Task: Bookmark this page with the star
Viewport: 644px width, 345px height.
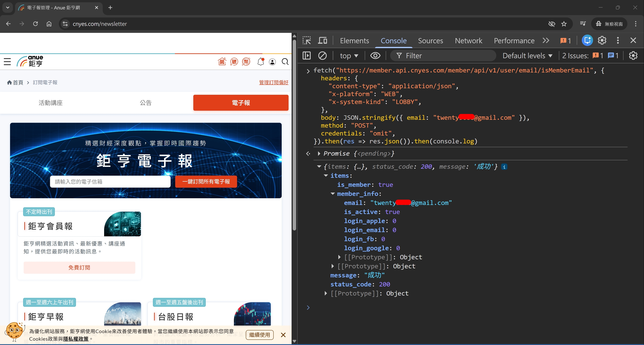Action: point(564,24)
